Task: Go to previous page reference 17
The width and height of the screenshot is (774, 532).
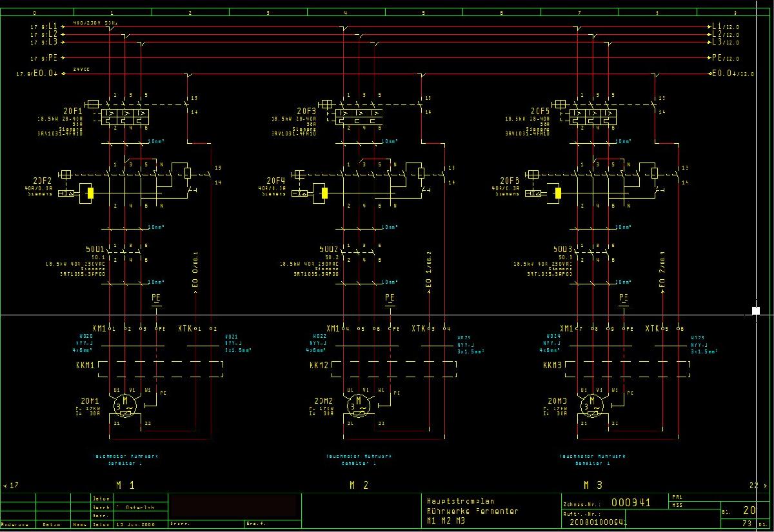Action: (11, 485)
